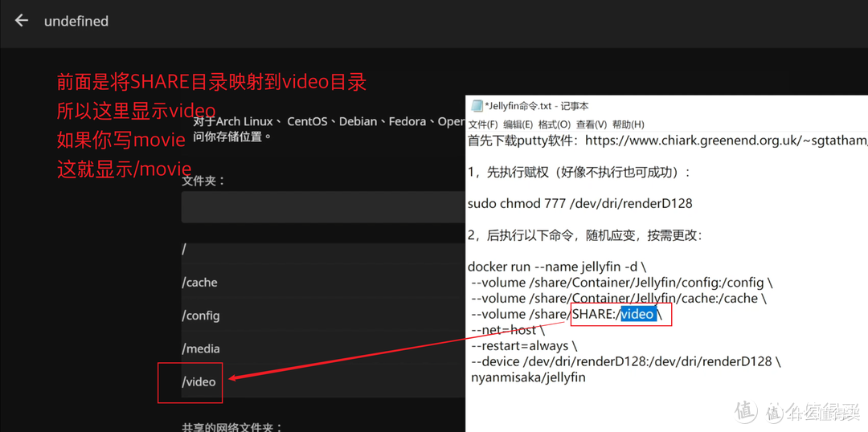This screenshot has height=432, width=868.
Task: Click the docker run --name jellyfin line
Action: pos(557,267)
